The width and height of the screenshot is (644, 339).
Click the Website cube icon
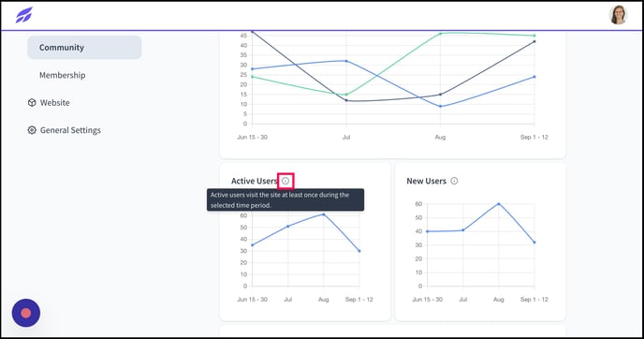pyautogui.click(x=32, y=103)
